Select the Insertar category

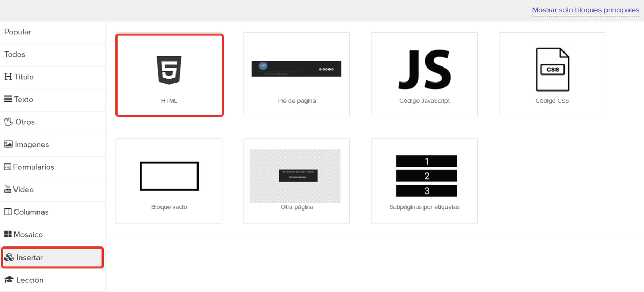click(52, 258)
